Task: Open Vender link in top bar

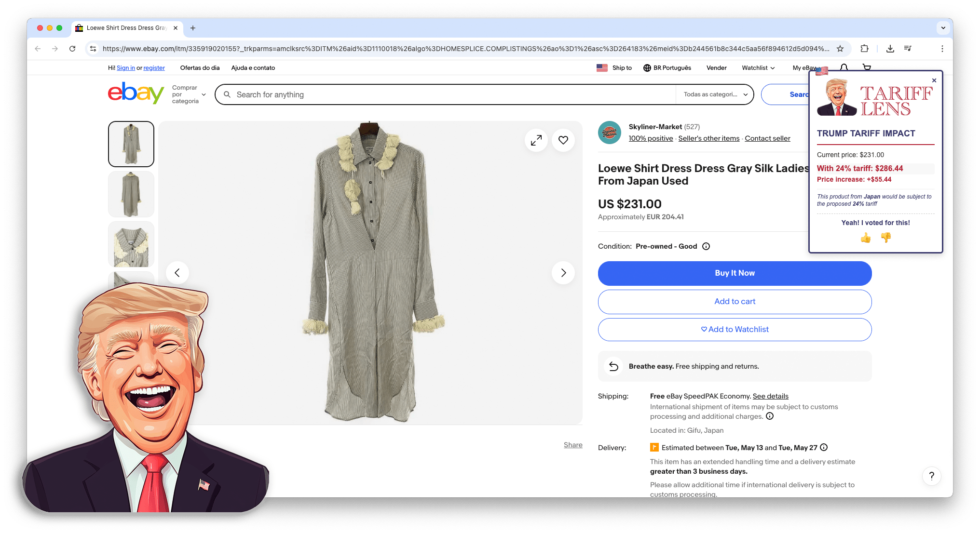Action: 717,68
